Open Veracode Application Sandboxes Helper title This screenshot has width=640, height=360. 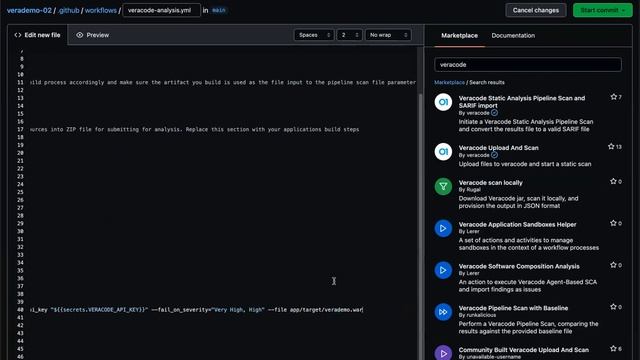(517, 224)
